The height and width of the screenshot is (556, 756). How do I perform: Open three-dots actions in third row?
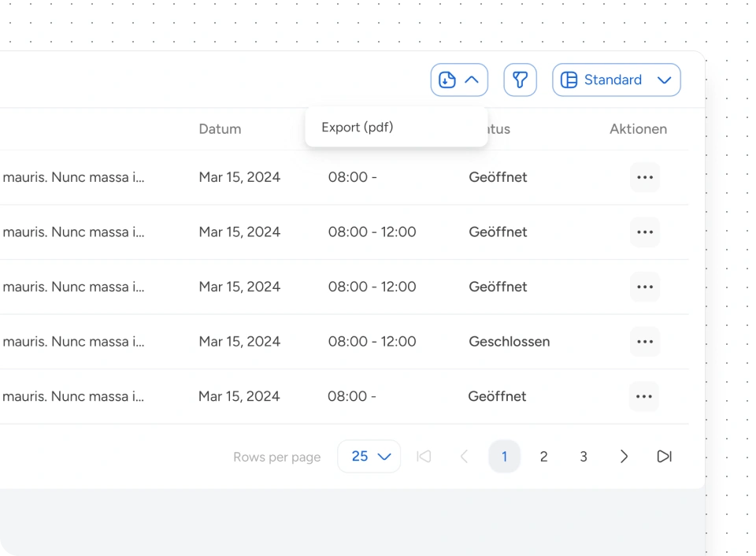pos(644,287)
